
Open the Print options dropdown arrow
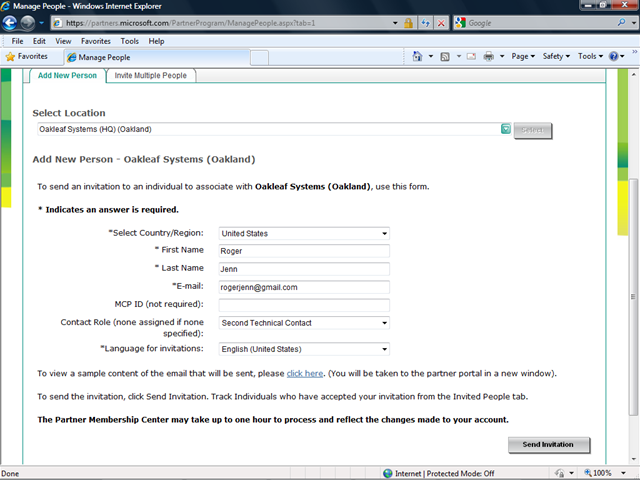[x=502, y=56]
